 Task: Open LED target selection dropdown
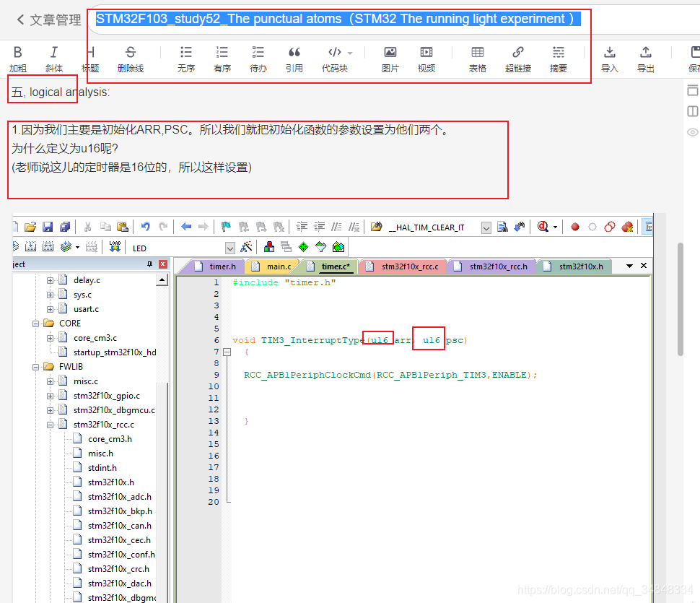tap(230, 248)
